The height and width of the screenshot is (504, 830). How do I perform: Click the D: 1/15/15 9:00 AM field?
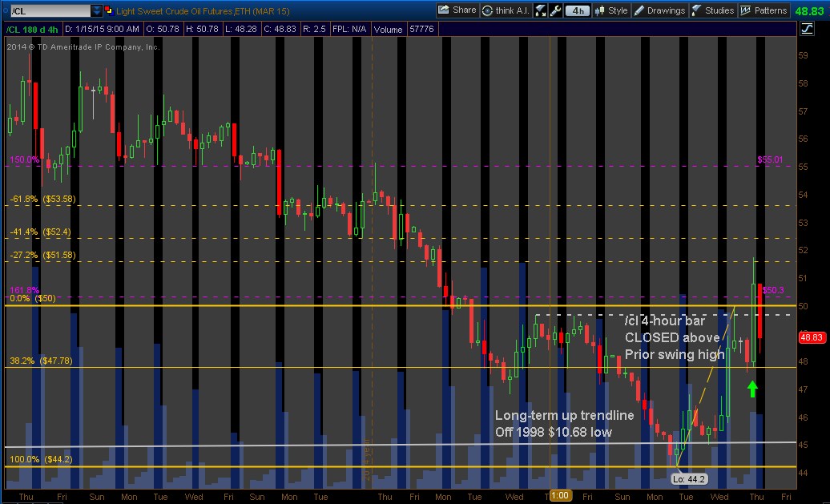point(103,29)
